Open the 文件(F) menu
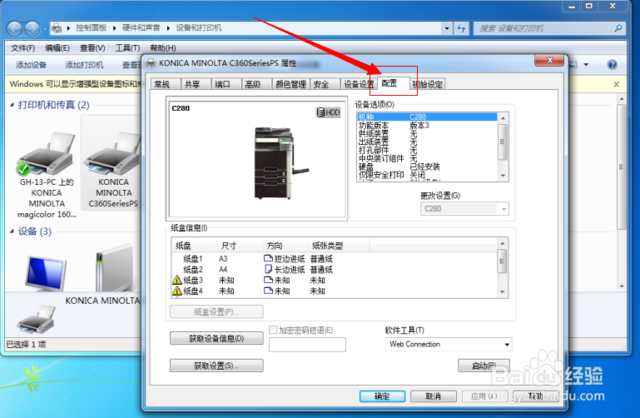 (22, 48)
